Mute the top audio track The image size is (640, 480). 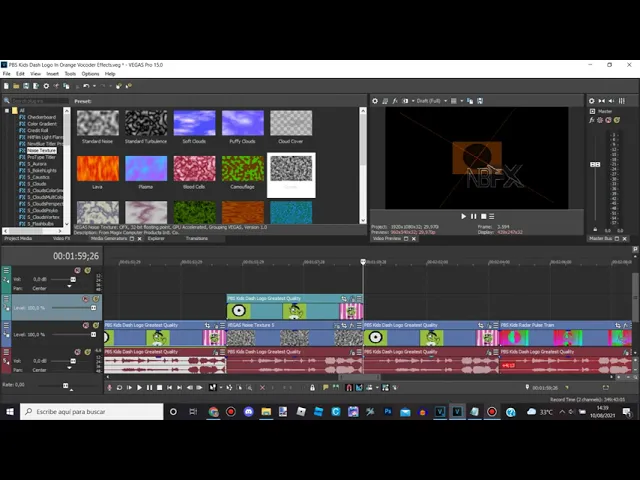[x=78, y=271]
